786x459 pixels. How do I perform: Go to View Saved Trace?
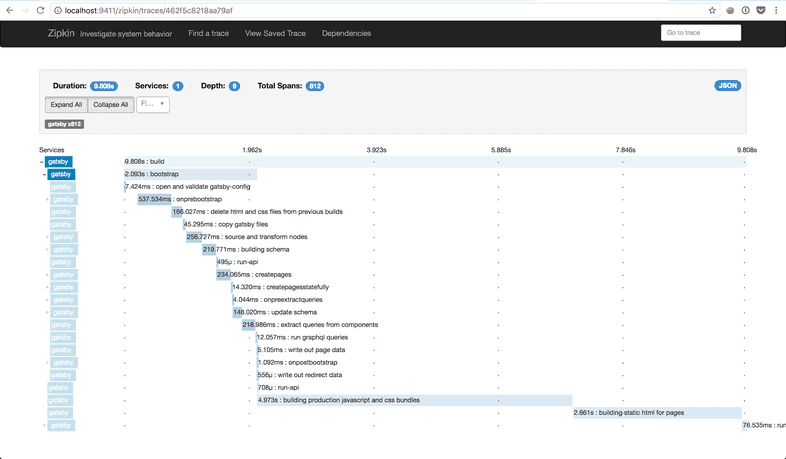pos(274,33)
